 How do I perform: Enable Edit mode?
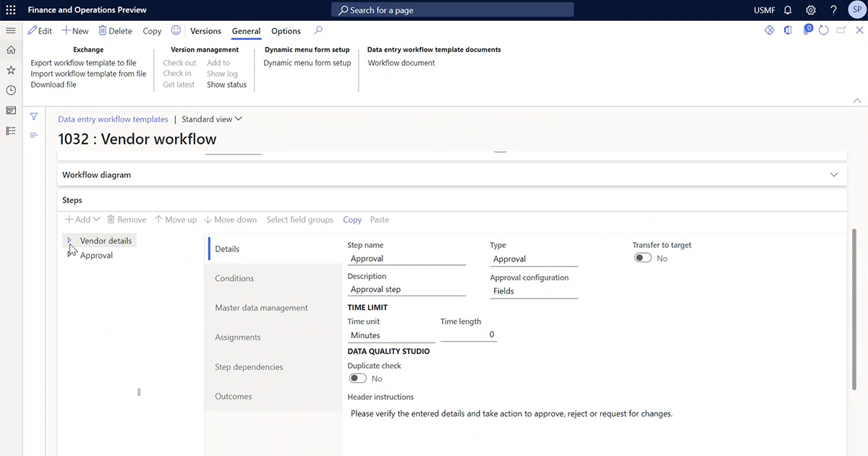40,30
